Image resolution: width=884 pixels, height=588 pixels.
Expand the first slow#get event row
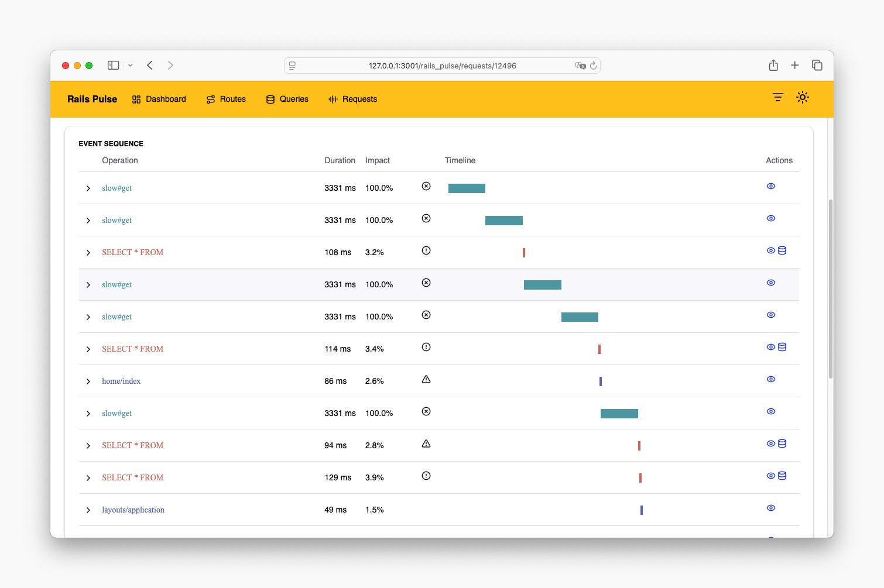point(88,188)
